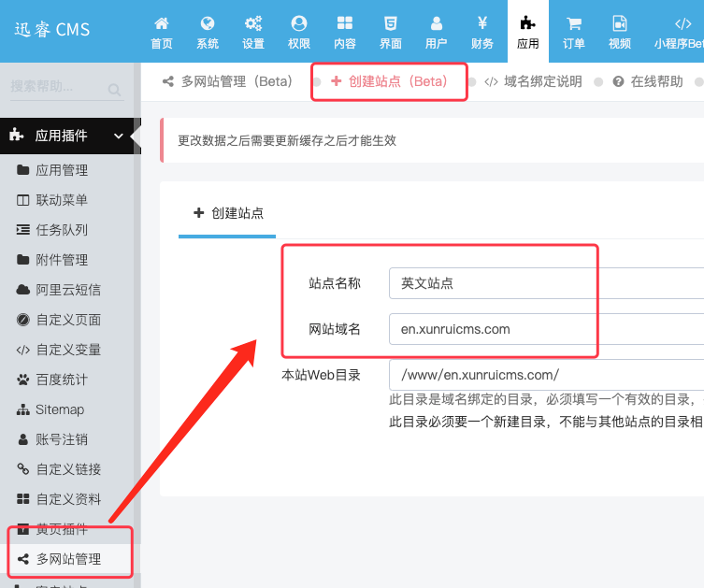The width and height of the screenshot is (704, 588).
Task: Select the 应用 puzzle-piece icon
Action: coord(527,22)
